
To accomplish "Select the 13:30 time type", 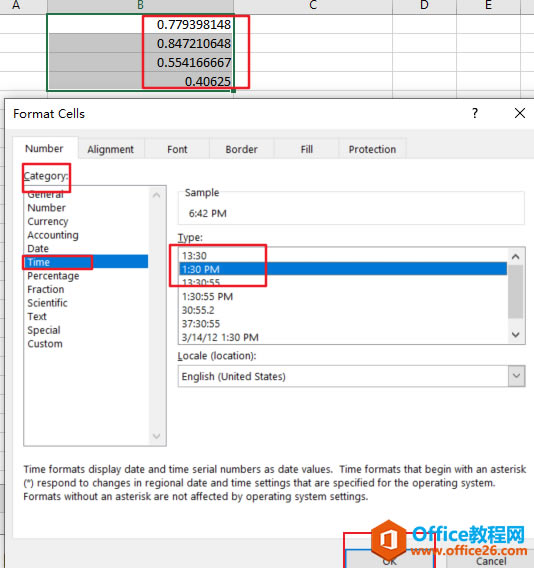I will point(343,256).
